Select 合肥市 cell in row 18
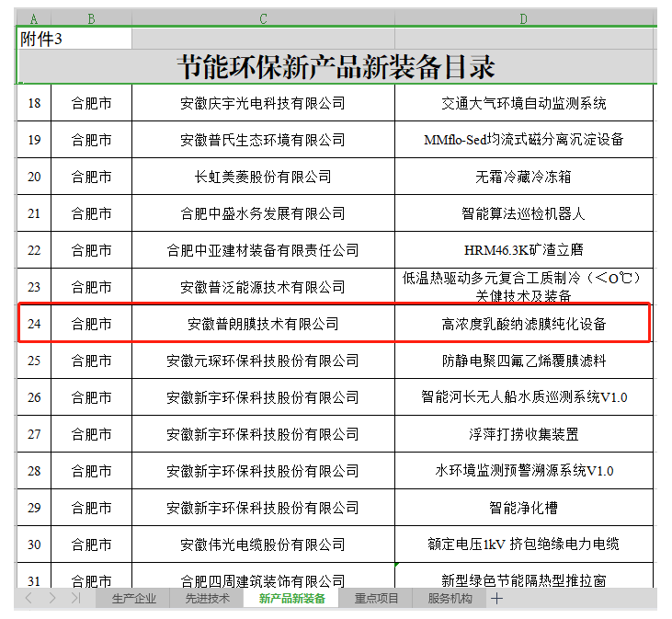This screenshot has height=619, width=672. pyautogui.click(x=91, y=103)
